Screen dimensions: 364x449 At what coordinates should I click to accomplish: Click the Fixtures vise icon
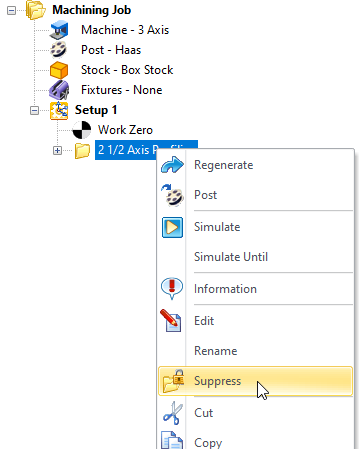click(x=59, y=90)
